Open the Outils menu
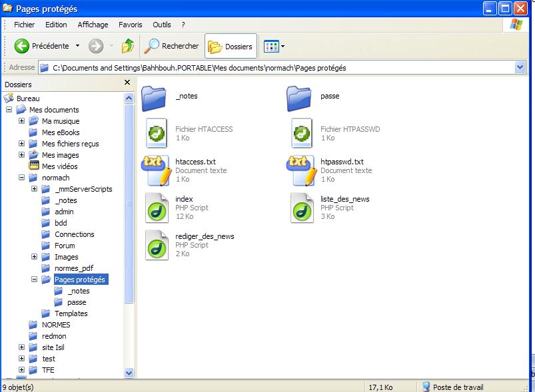Viewport: 535px width, 392px height. [162, 25]
